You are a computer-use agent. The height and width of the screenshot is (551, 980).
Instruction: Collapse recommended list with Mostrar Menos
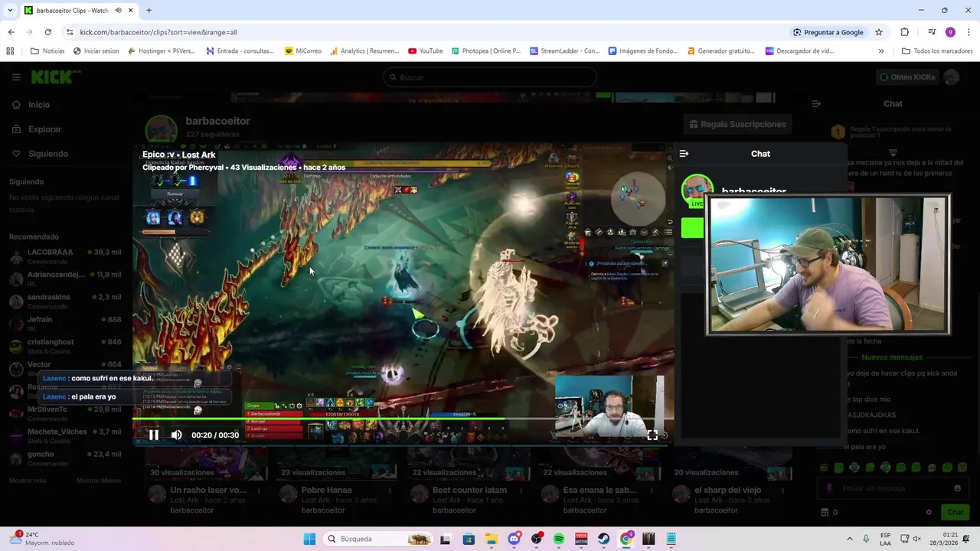99,481
